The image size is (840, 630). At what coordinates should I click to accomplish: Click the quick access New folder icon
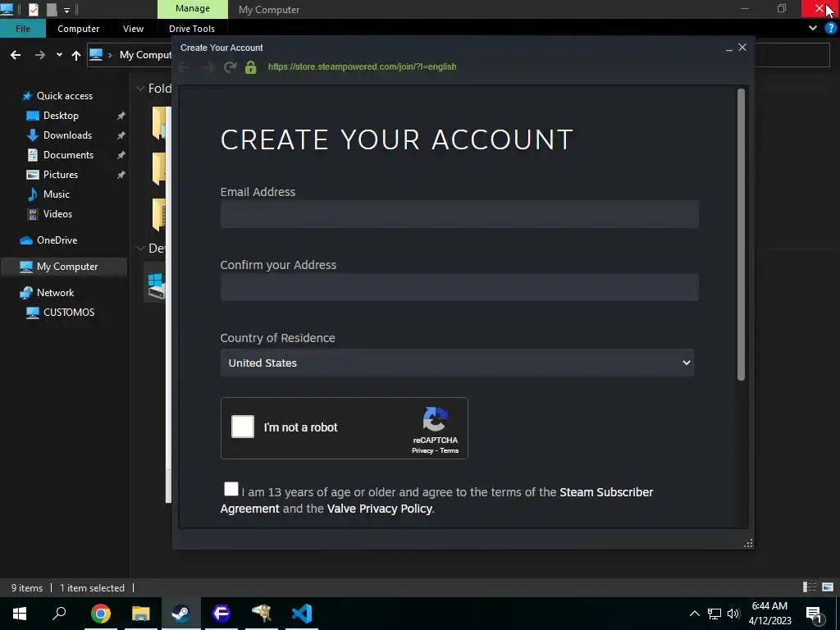click(x=52, y=9)
